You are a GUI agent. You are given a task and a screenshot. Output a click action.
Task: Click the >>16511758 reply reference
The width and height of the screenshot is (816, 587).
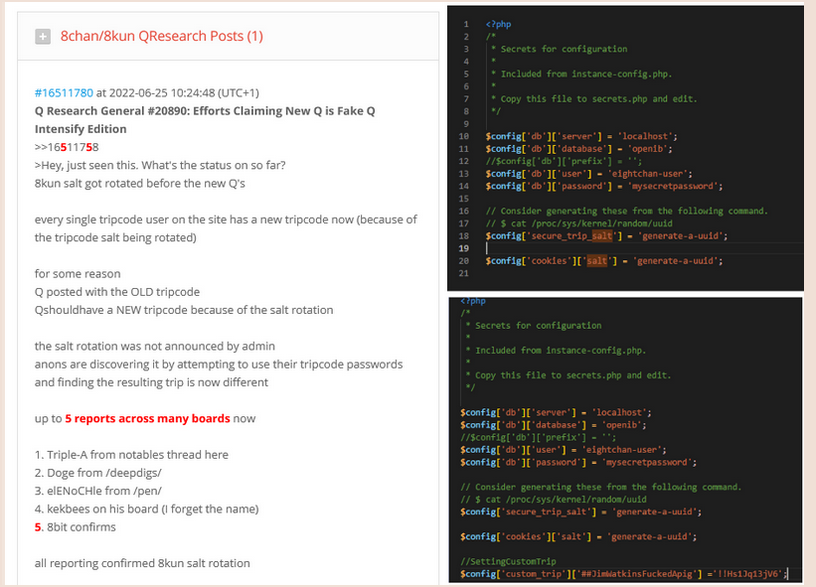click(x=67, y=147)
